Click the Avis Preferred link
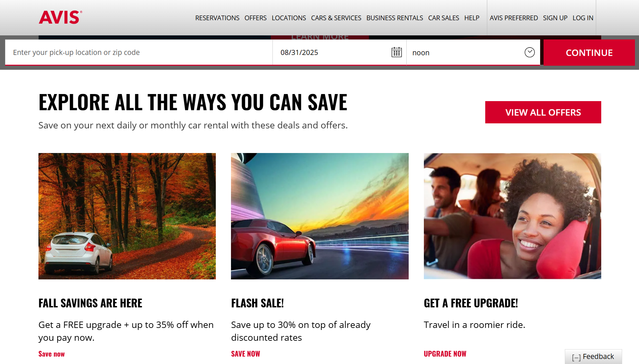639x364 pixels. point(514,18)
